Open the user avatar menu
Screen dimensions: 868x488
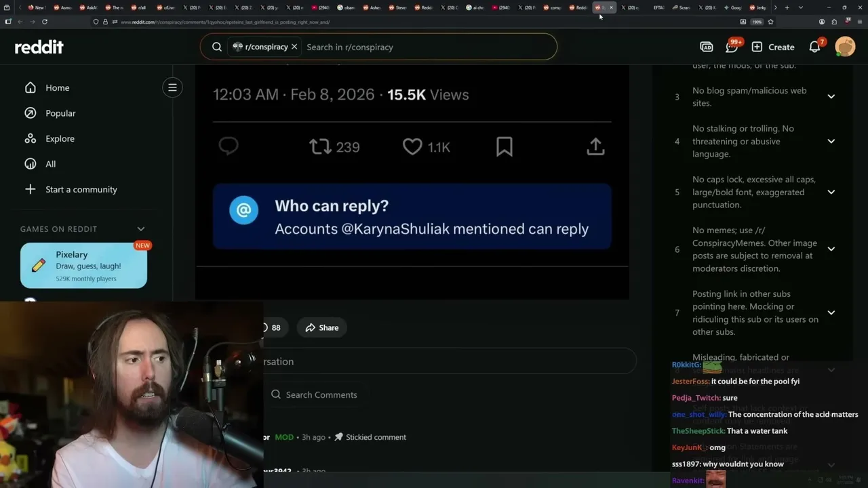click(x=845, y=47)
